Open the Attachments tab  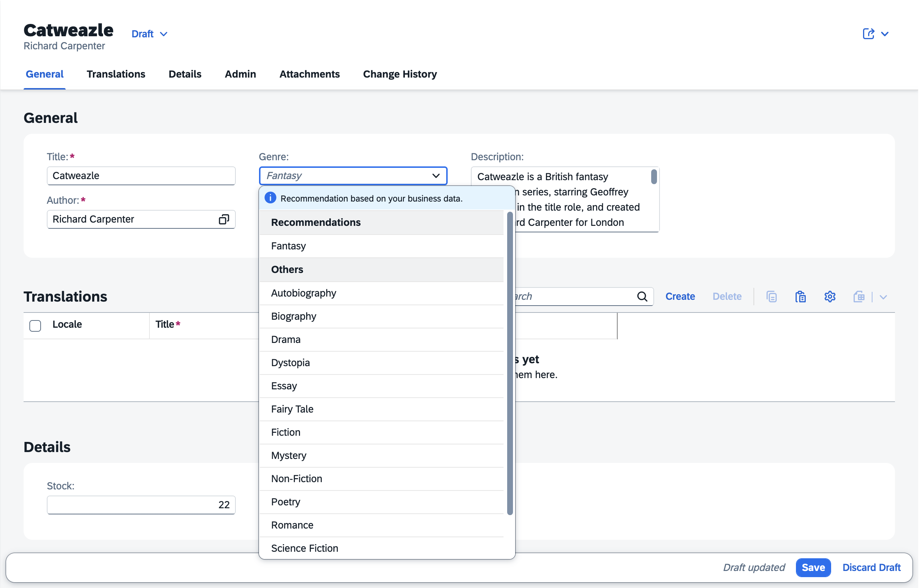[x=310, y=74]
